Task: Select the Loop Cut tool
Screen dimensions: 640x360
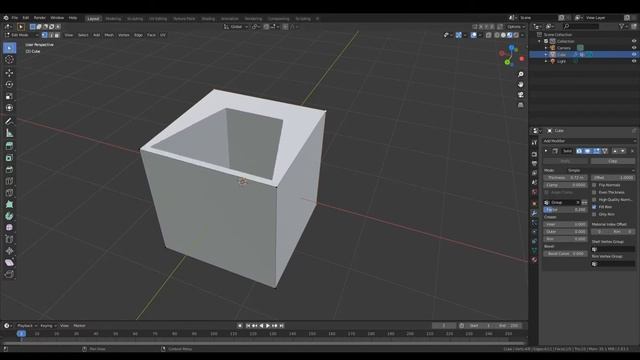Action: point(9,181)
